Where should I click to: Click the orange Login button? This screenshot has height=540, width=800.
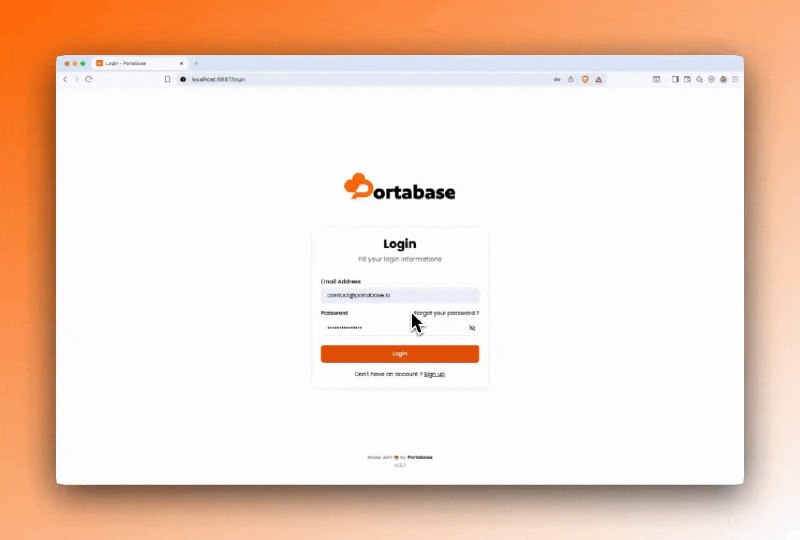click(x=400, y=354)
